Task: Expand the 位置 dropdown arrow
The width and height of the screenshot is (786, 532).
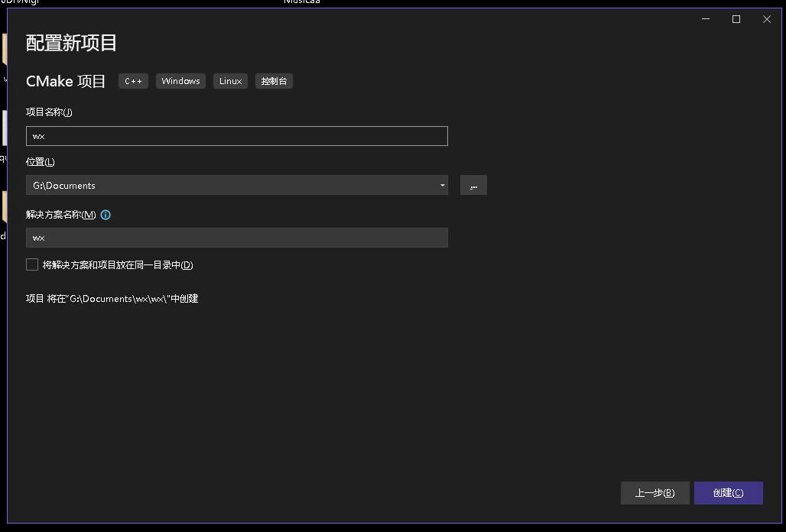Action: pyautogui.click(x=442, y=186)
